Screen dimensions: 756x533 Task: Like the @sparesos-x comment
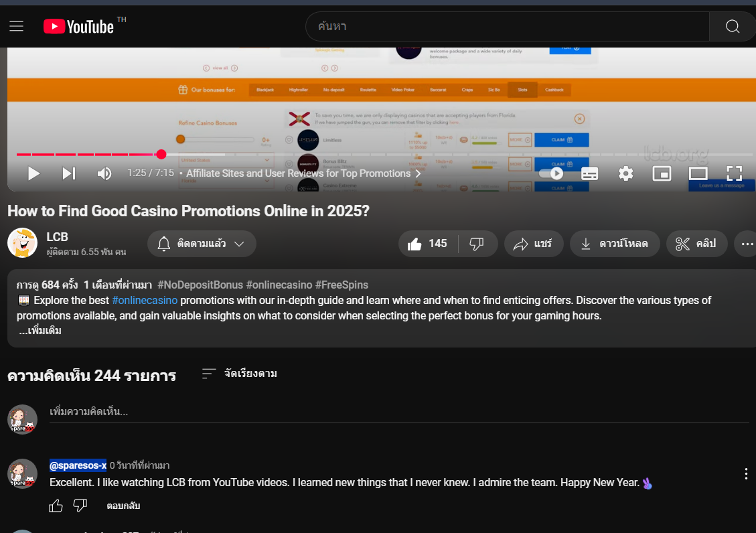(x=56, y=506)
